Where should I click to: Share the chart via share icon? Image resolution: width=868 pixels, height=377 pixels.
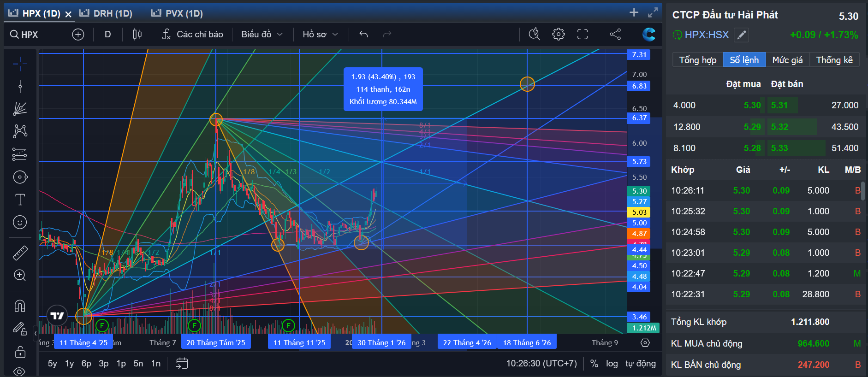click(x=615, y=34)
